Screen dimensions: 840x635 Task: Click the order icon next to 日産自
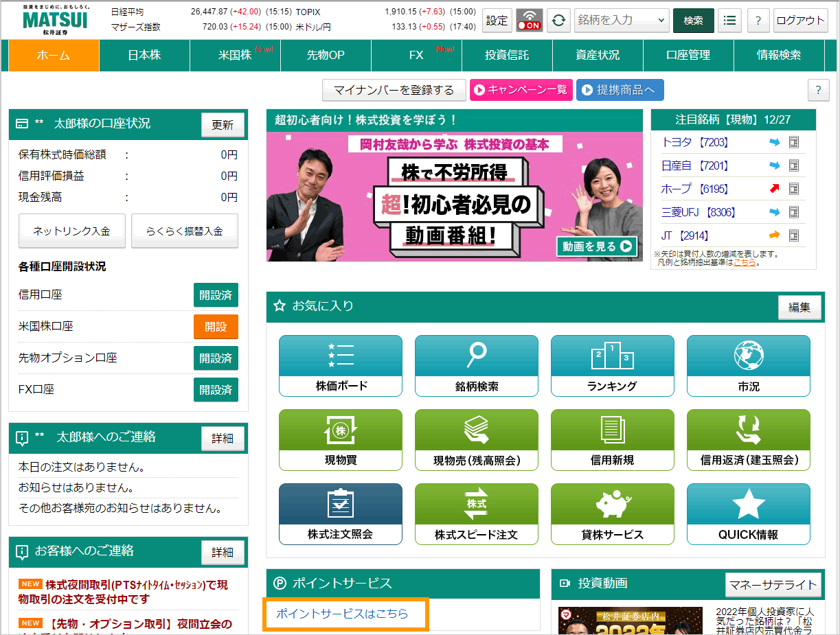pyautogui.click(x=794, y=165)
